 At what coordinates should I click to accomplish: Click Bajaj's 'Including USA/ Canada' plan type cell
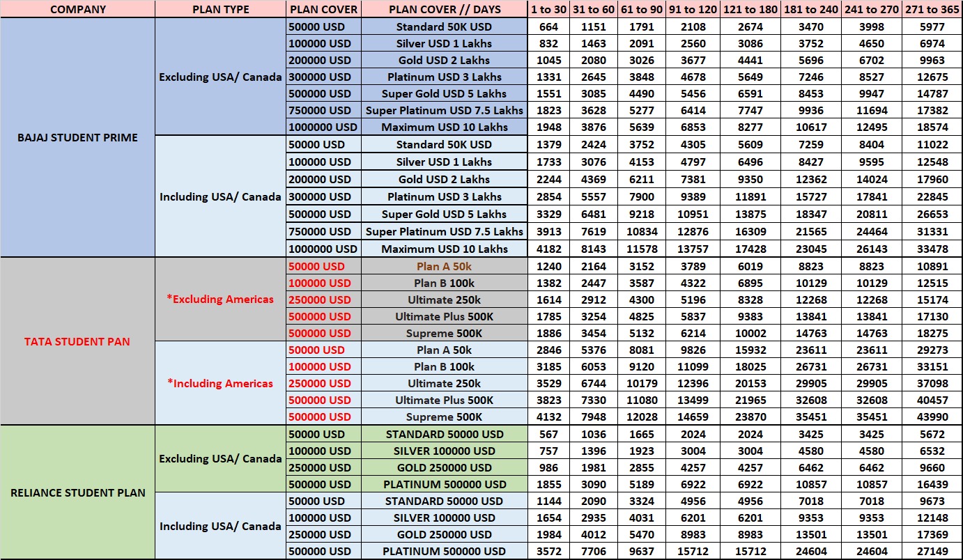click(x=220, y=196)
